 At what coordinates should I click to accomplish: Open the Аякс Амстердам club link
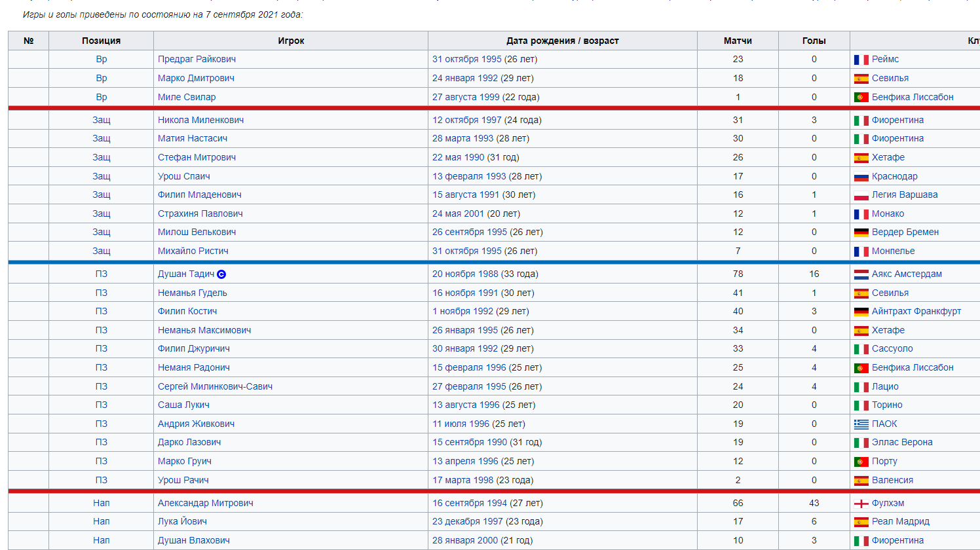pos(907,274)
